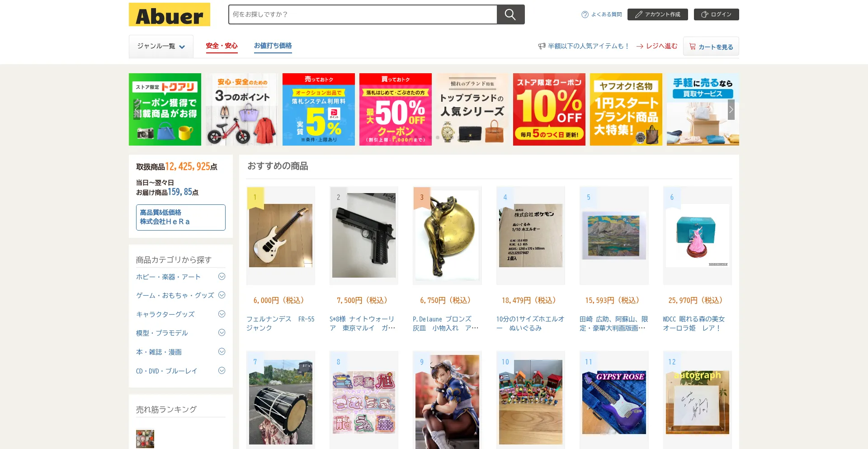Open the pistol product thumbnail ranked 2

(364, 235)
